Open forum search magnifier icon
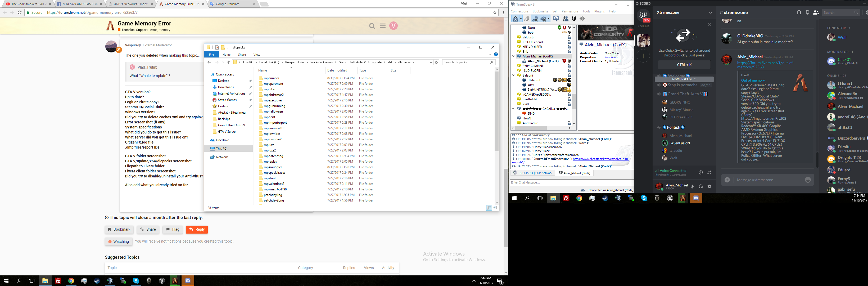This screenshot has height=286, width=868. (372, 26)
